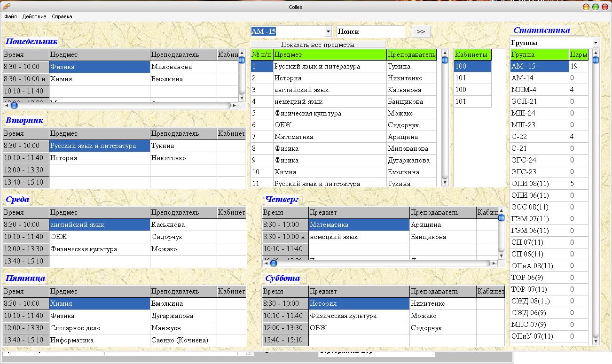Click scroll-right arrow of Thursday table

click(494, 263)
